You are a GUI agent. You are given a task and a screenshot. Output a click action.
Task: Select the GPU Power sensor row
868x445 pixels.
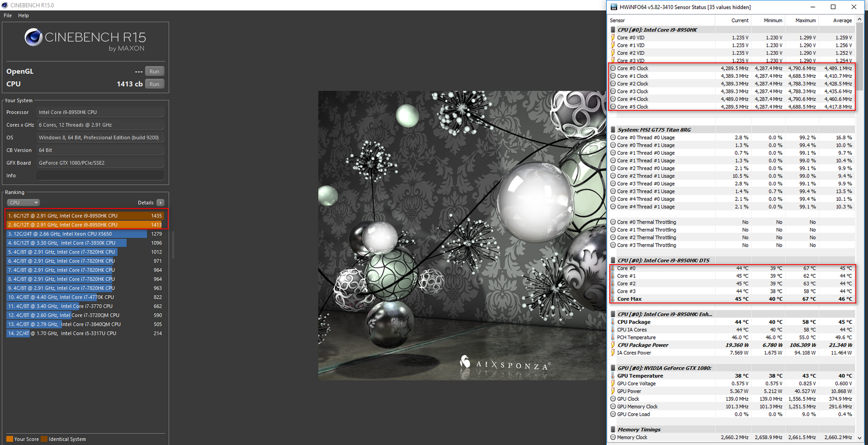tap(732, 391)
